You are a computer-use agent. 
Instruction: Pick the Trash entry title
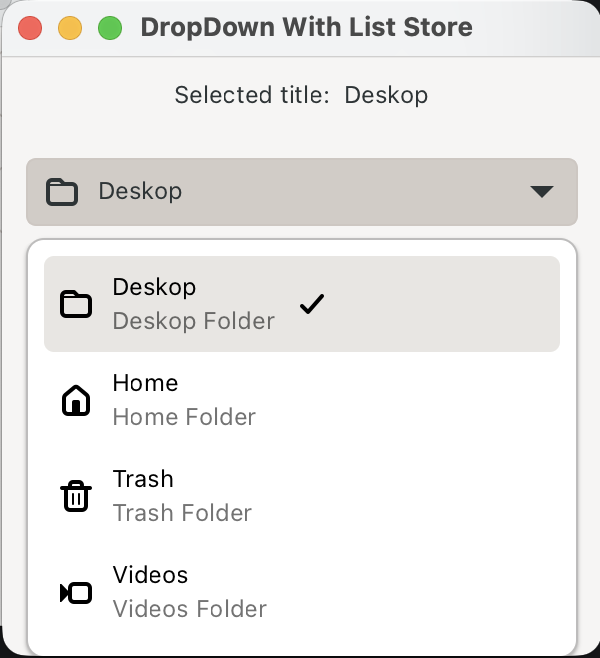(x=143, y=479)
